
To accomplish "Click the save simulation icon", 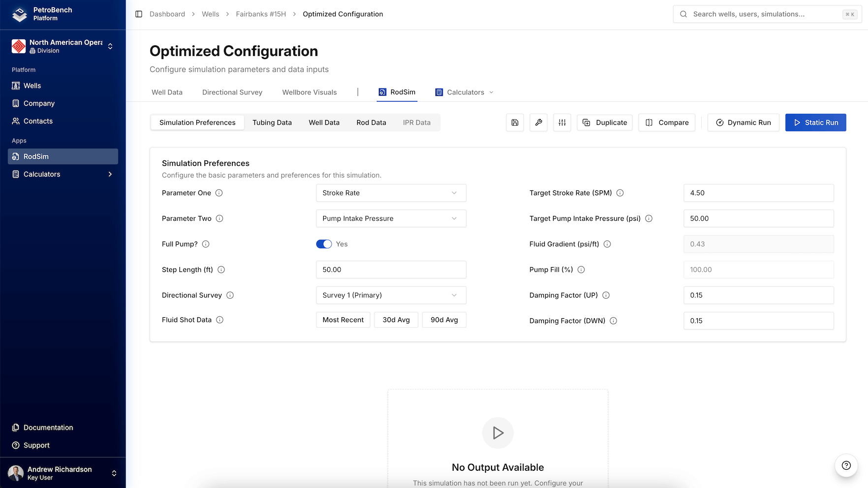I will [x=515, y=122].
